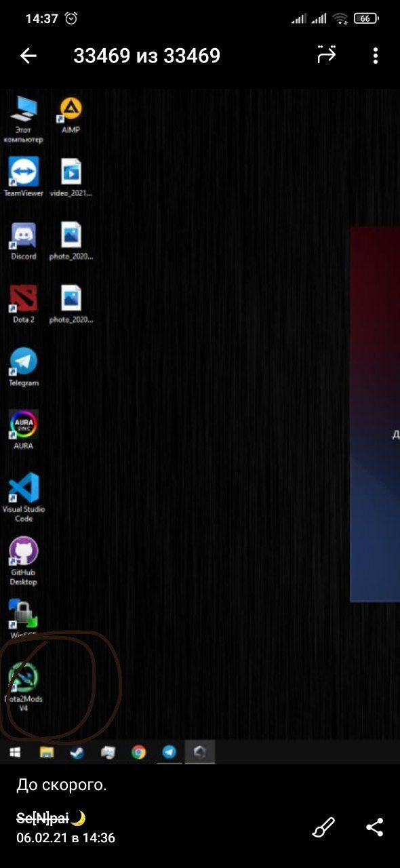Open the TeamViewer desktop shortcut

pos(24,177)
